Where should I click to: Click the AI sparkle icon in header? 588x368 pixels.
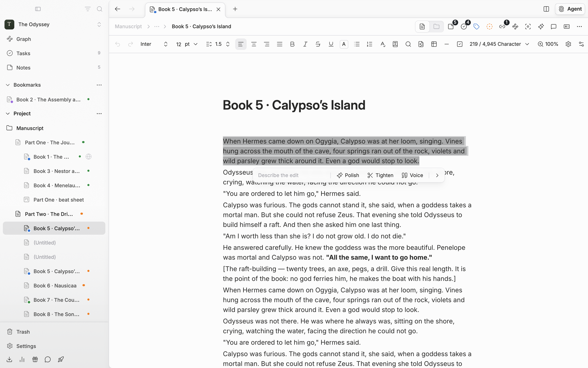541,27
